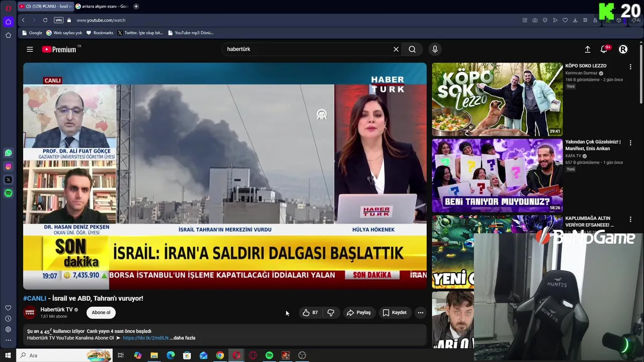
Task: Open Web sayfası yok bookmark
Action: pos(64,33)
